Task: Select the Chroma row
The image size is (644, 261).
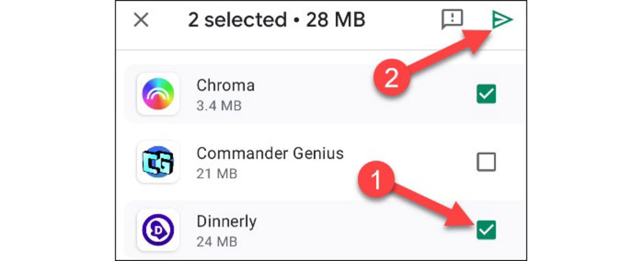Action: 302,94
